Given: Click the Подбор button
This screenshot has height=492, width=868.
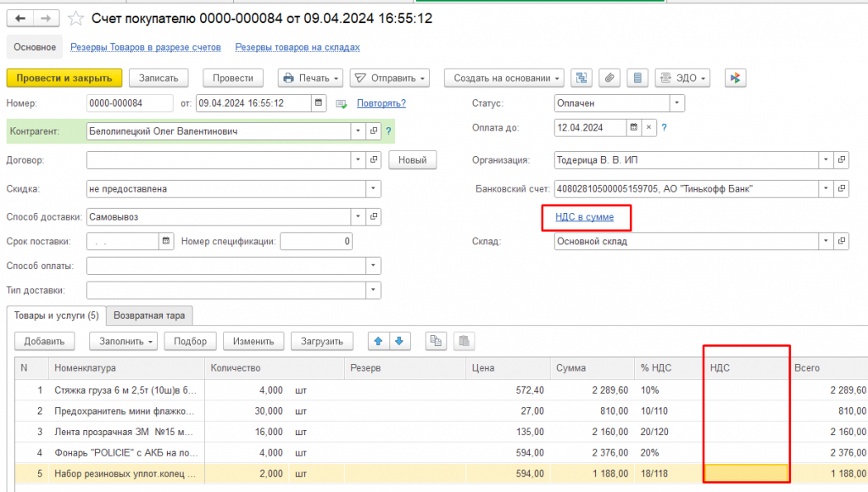Looking at the screenshot, I should click(x=191, y=341).
